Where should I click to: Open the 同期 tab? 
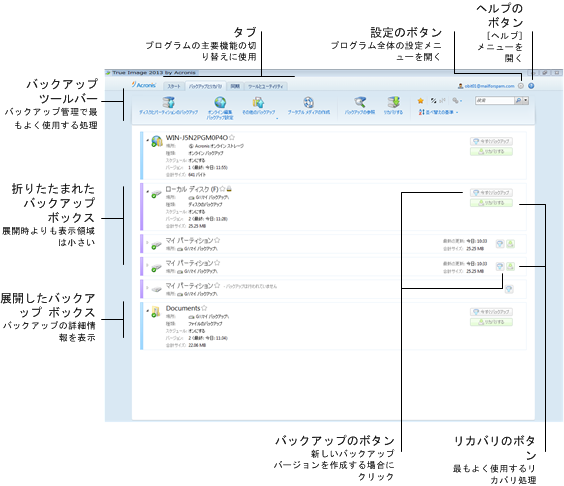coord(235,86)
